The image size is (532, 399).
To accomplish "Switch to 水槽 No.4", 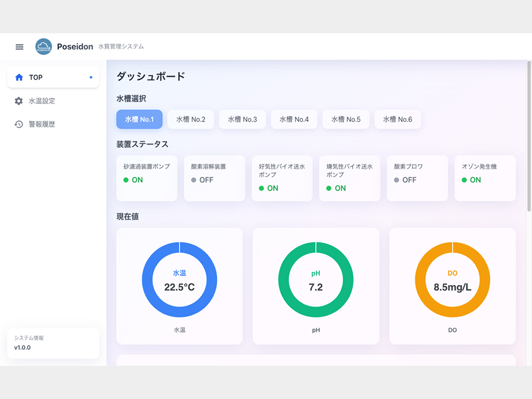I will click(x=294, y=119).
